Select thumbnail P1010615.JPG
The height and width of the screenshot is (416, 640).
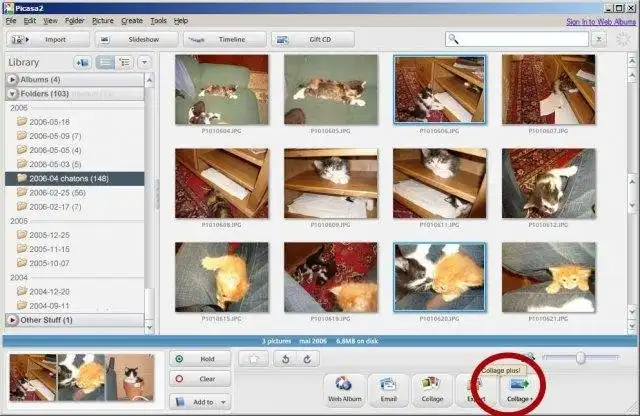pos(222,277)
